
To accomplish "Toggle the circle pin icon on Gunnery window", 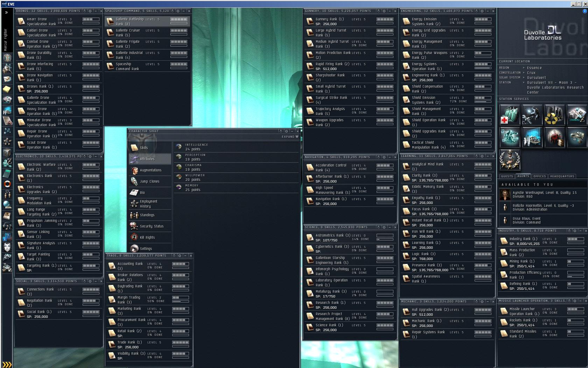I will (x=384, y=11).
